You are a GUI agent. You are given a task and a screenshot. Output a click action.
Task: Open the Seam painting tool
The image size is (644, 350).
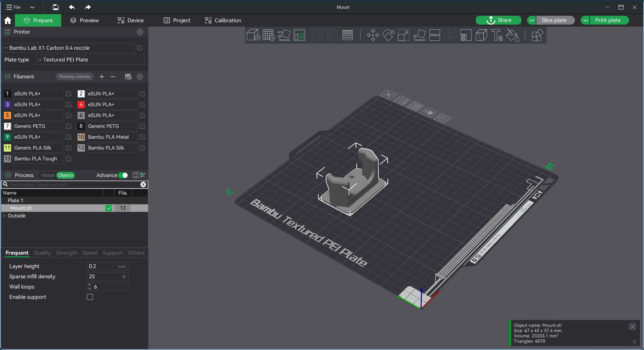[481, 35]
